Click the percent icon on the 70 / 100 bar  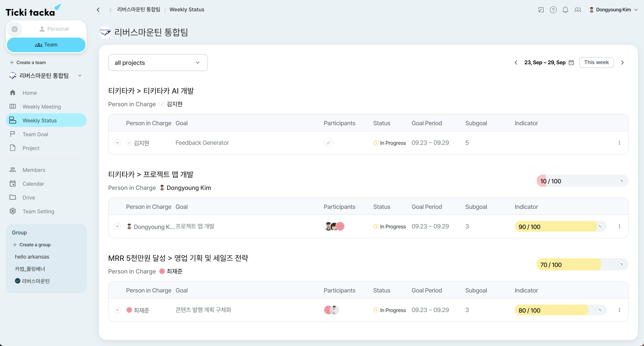622,264
